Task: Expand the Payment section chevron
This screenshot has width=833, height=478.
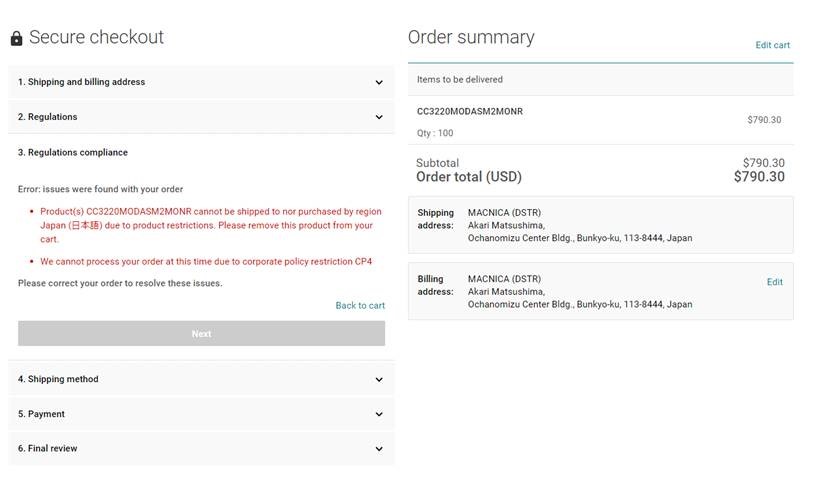Action: coord(379,414)
